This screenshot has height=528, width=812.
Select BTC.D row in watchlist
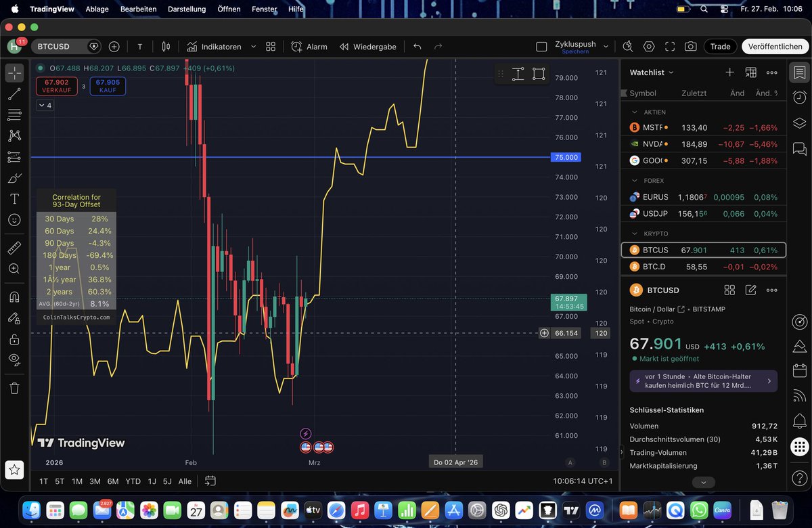point(704,267)
